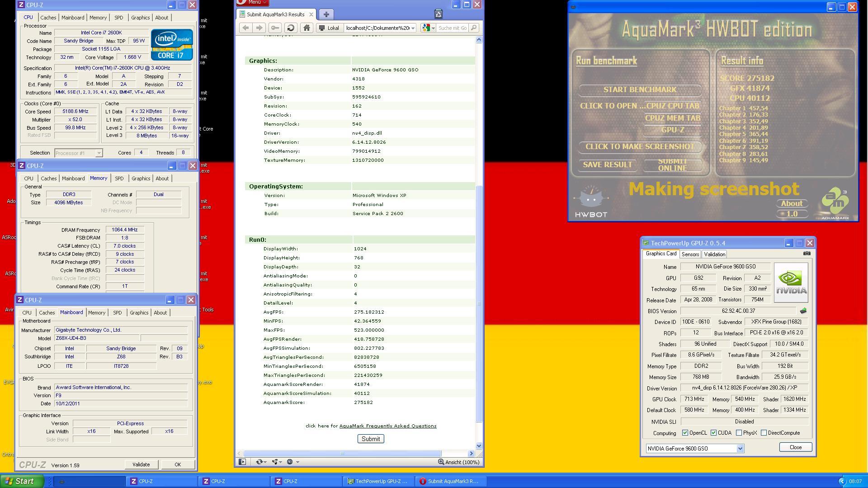Click the Opera horizontal scrollbar thumb

(342, 453)
